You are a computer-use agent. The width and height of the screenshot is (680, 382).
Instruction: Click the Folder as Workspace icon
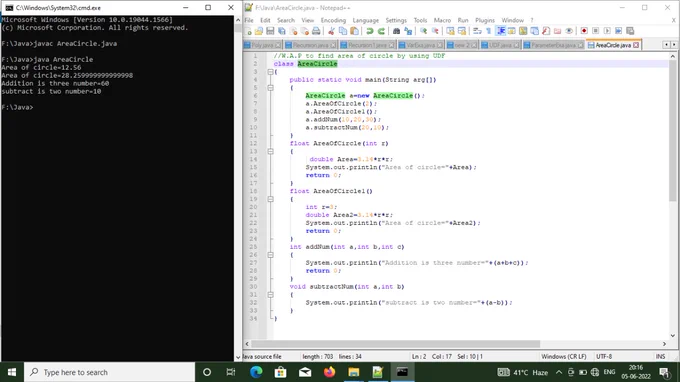click(557, 31)
